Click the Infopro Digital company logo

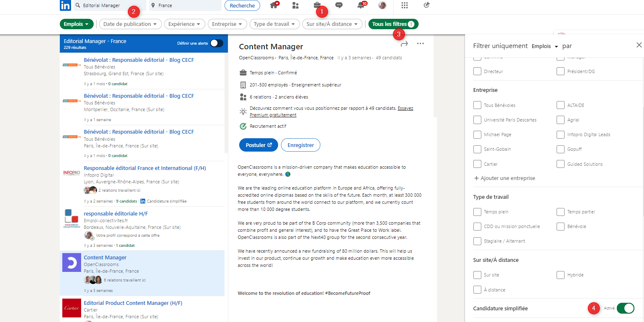coord(71,172)
